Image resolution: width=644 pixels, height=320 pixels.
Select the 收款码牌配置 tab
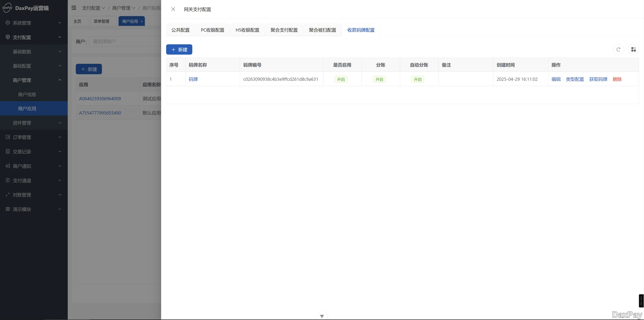point(361,30)
